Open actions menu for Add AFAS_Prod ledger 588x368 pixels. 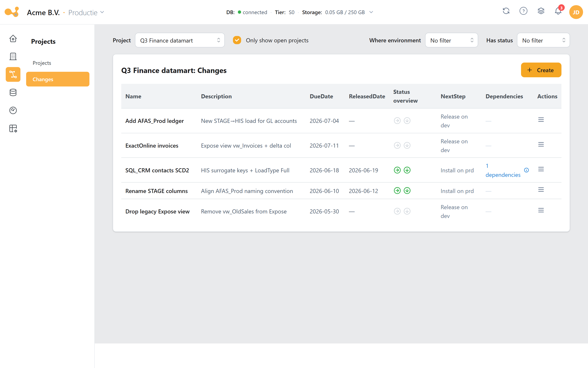tap(541, 120)
